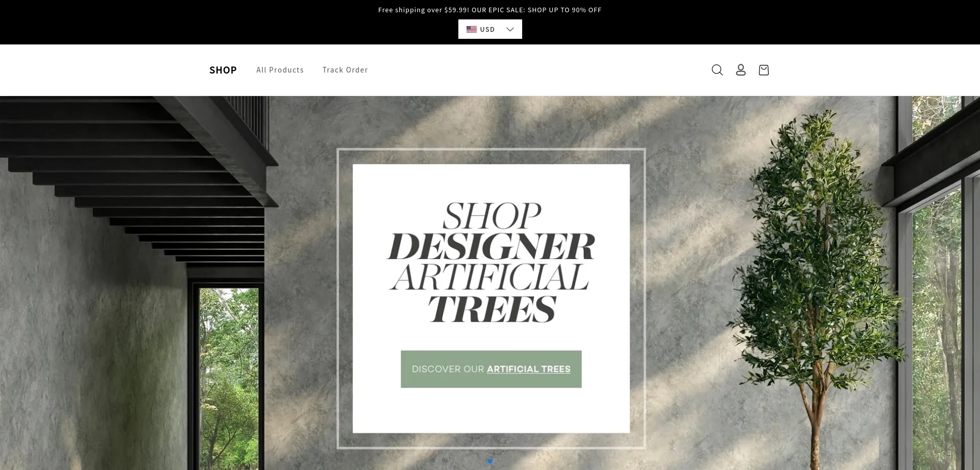
Task: Open the USD currency selector
Action: (x=490, y=29)
